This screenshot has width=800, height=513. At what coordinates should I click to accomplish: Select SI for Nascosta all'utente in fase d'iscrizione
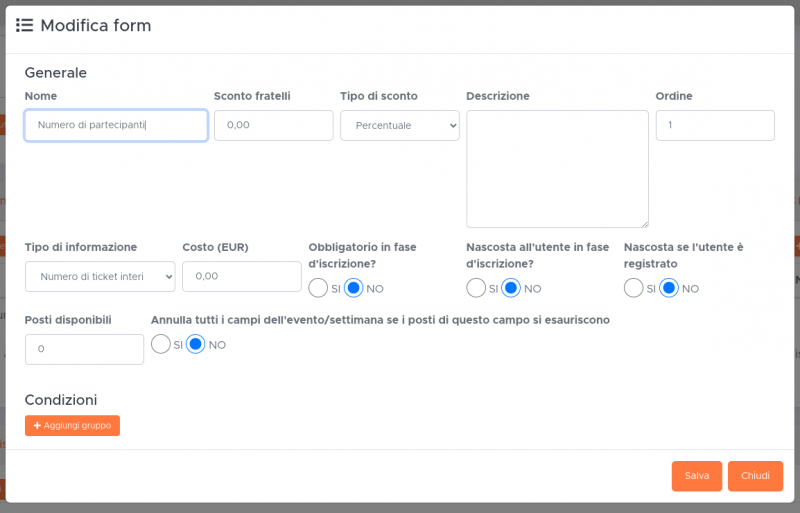pos(476,288)
